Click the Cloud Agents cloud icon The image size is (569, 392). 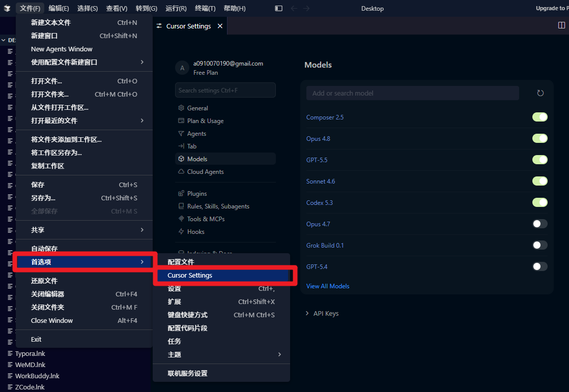coord(181,171)
